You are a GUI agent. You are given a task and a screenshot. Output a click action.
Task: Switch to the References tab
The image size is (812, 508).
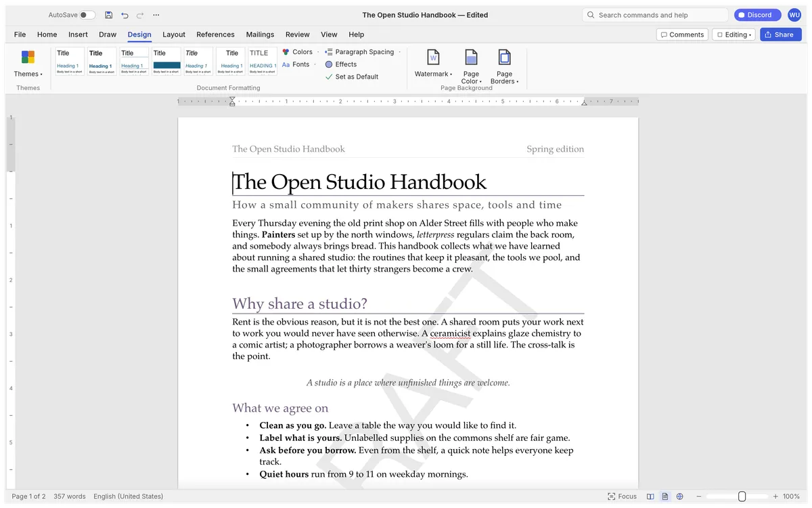click(215, 35)
